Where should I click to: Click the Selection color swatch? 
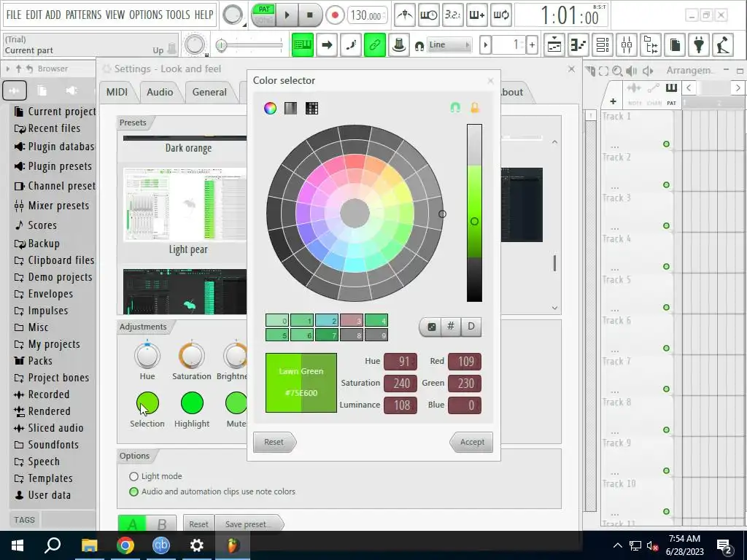(x=147, y=402)
